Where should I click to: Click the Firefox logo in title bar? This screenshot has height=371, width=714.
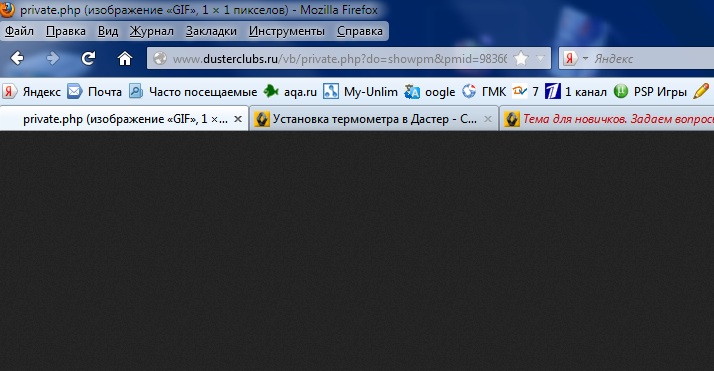[7, 9]
